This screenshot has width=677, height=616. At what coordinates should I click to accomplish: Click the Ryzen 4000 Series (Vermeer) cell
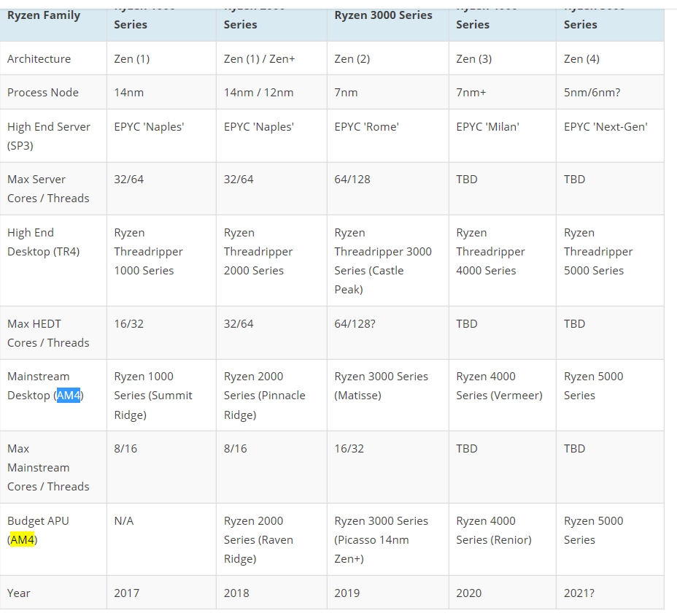(499, 386)
